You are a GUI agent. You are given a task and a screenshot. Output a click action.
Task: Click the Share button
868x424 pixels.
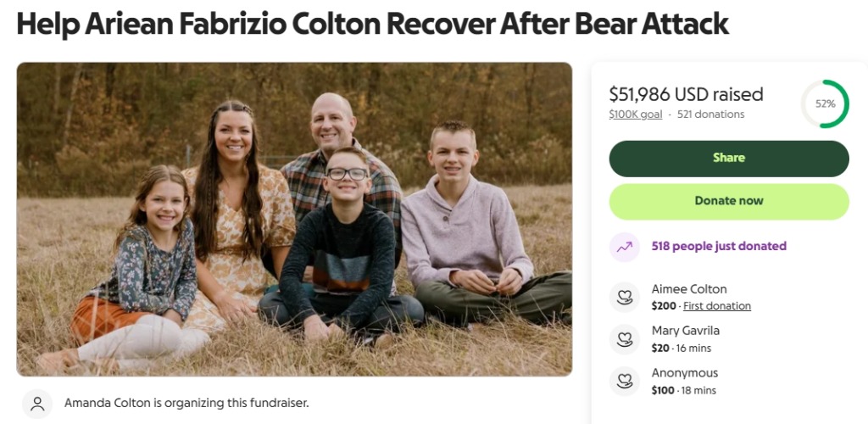[x=728, y=159]
